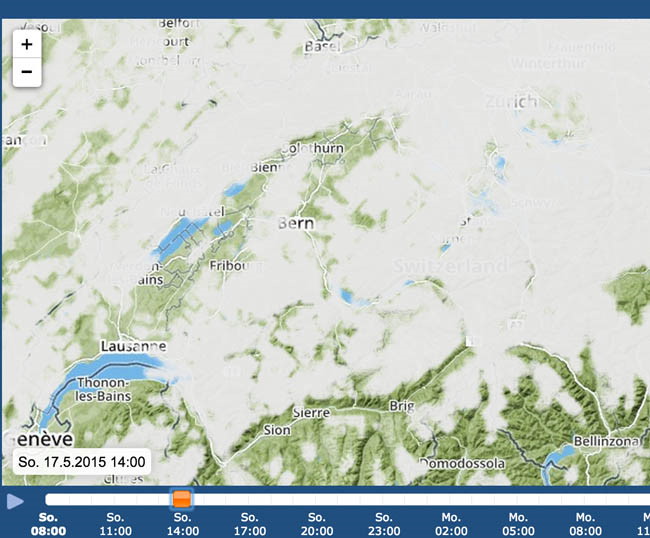Image resolution: width=650 pixels, height=538 pixels.
Task: Select So. 17:00 time label
Action: [x=250, y=524]
